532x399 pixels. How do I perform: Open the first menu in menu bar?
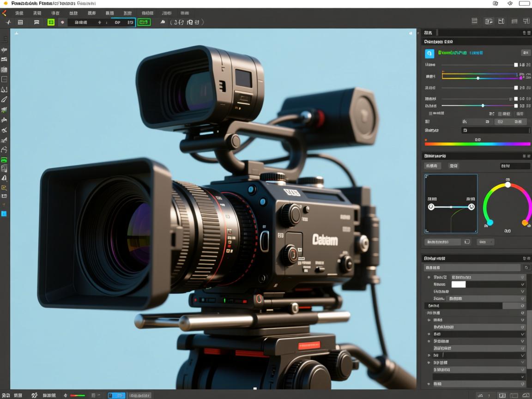click(19, 13)
